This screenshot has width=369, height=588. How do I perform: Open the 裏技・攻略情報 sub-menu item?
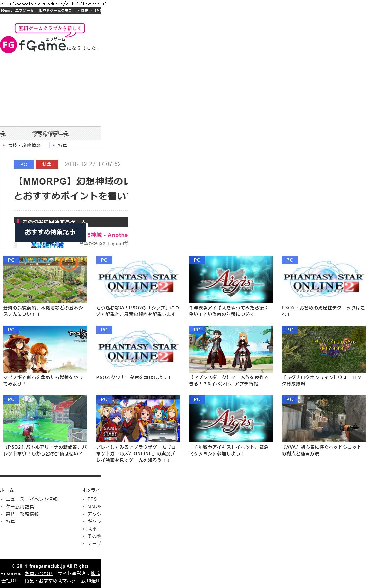click(x=24, y=145)
